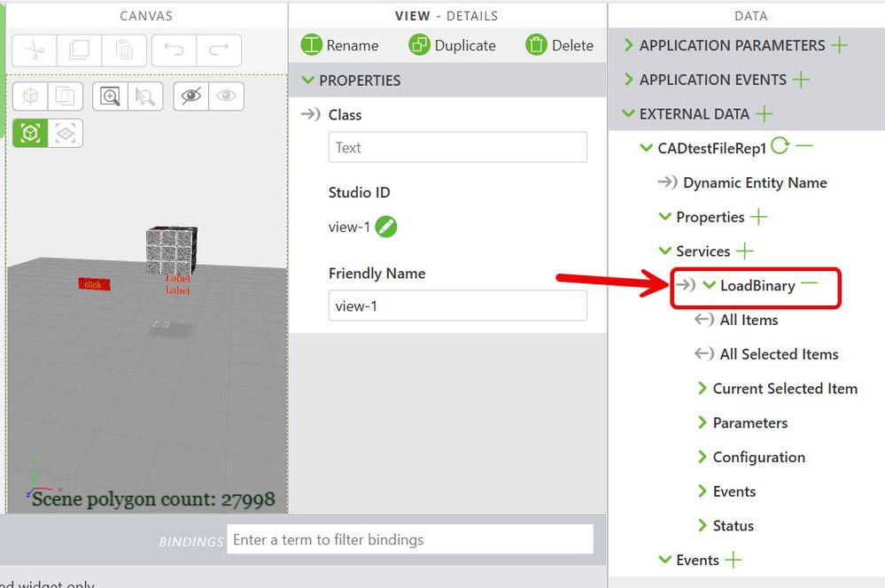Image resolution: width=885 pixels, height=588 pixels.
Task: Click the Paste clipboard icon
Action: [124, 50]
